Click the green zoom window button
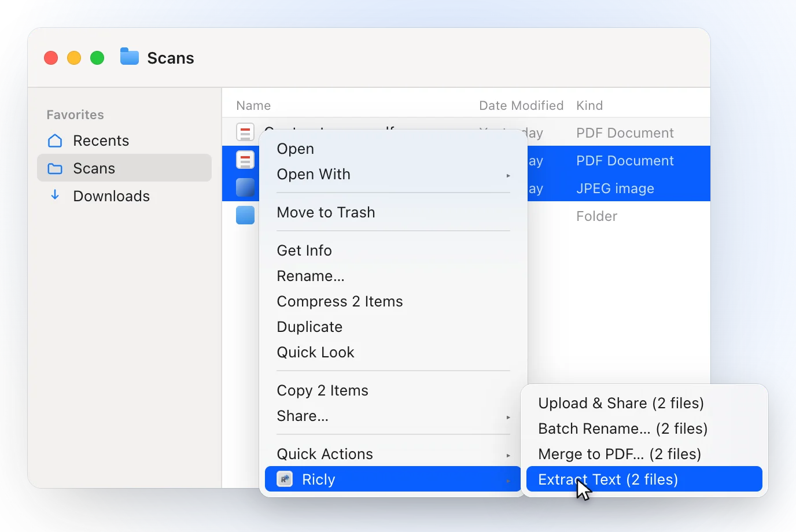796x532 pixels. click(x=97, y=58)
